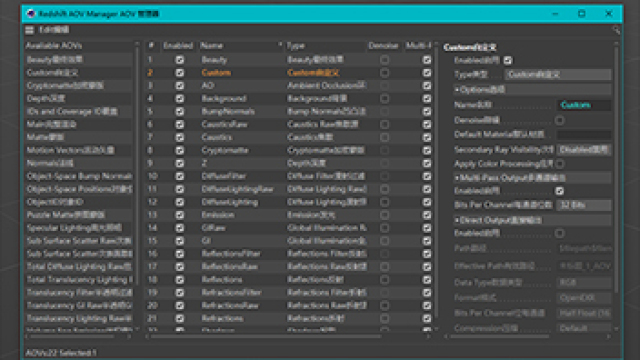Enable Denoise for the Caustics row
The height and width of the screenshot is (360, 640).
(x=384, y=137)
